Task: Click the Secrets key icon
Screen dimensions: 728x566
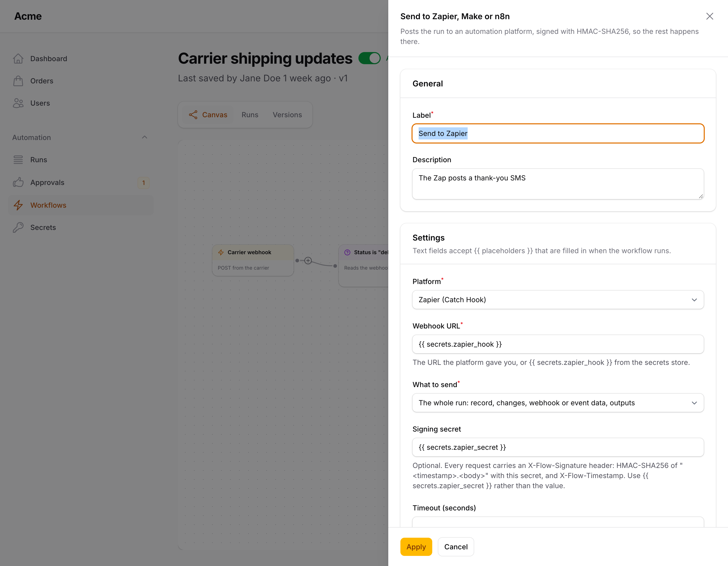Action: [x=18, y=227]
